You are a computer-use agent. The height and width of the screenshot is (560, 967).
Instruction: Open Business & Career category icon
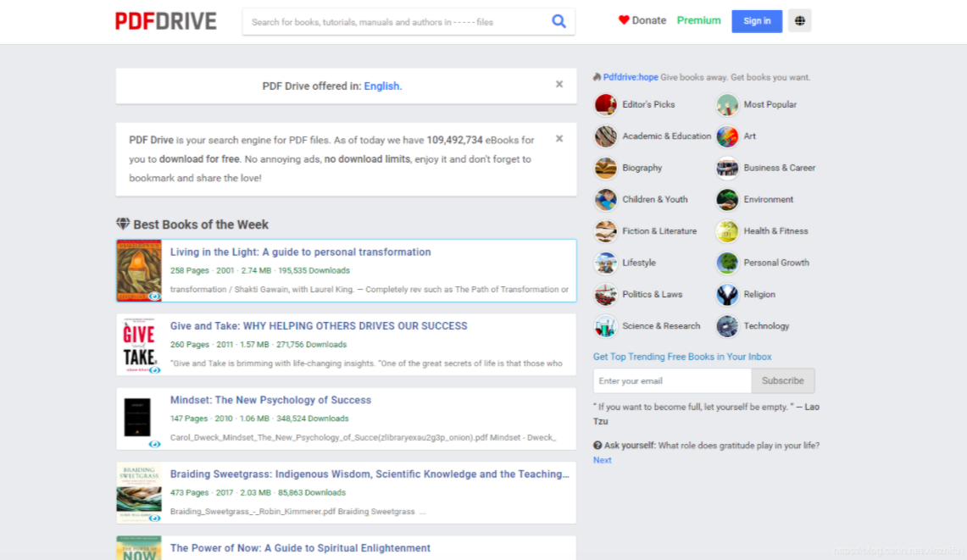pyautogui.click(x=727, y=168)
